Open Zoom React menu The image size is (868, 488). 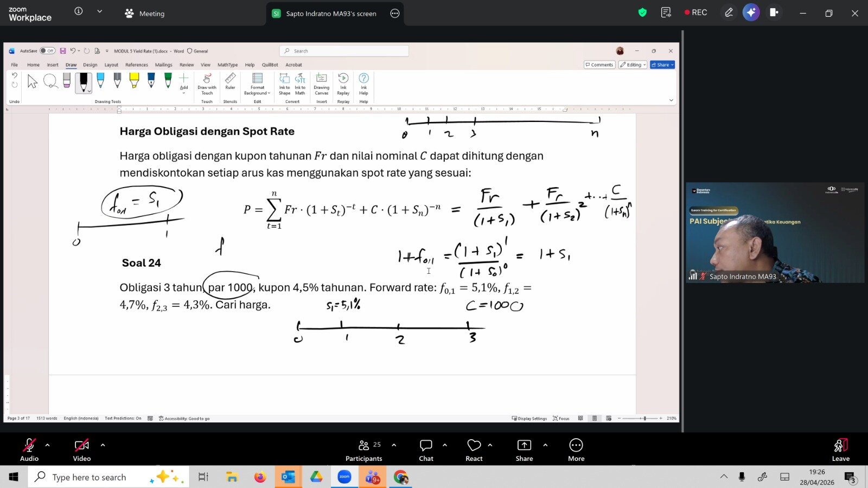474,450
